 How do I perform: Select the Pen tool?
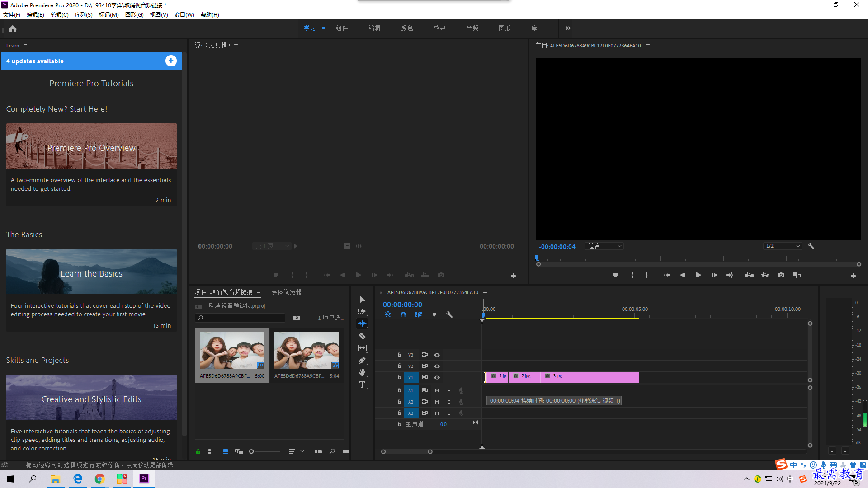[x=362, y=360]
